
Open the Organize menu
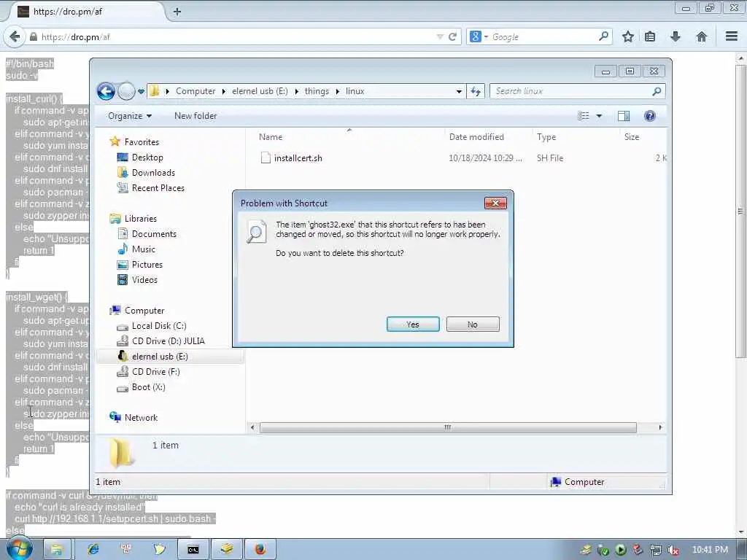click(x=130, y=116)
